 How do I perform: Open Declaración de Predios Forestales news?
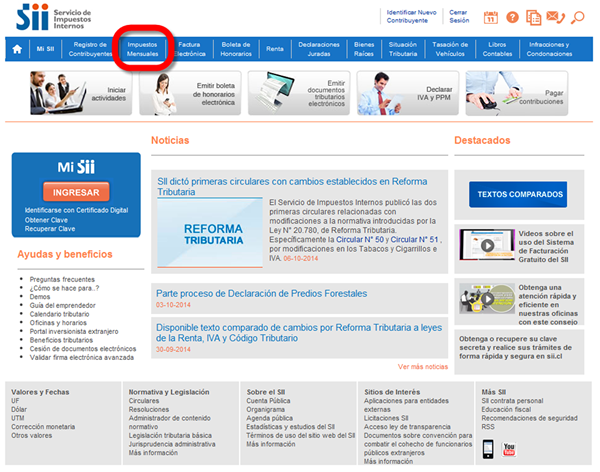(261, 294)
